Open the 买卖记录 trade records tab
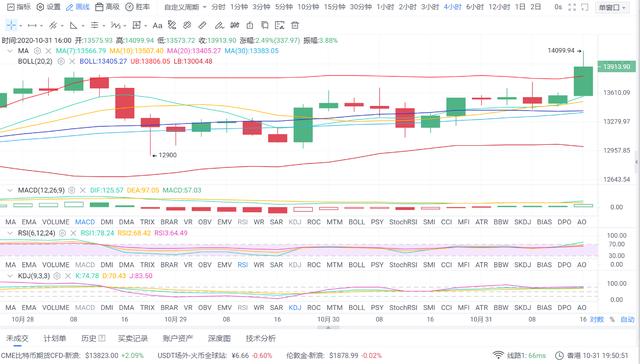Image resolution: width=640 pixels, height=364 pixels. (133, 338)
